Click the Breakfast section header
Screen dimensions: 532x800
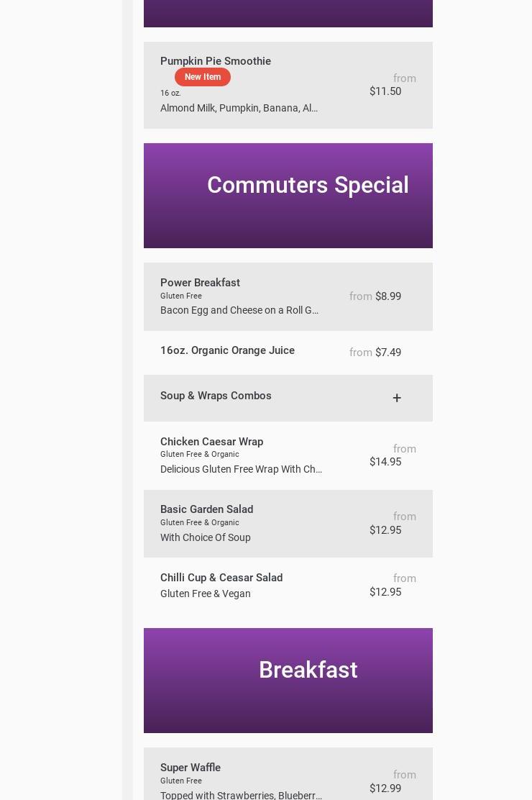click(308, 671)
